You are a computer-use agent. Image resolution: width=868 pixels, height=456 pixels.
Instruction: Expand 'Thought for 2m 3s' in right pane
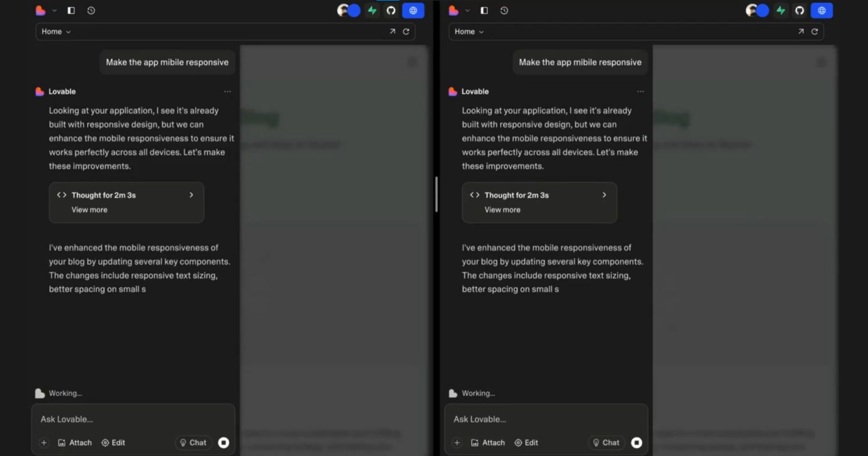[604, 195]
